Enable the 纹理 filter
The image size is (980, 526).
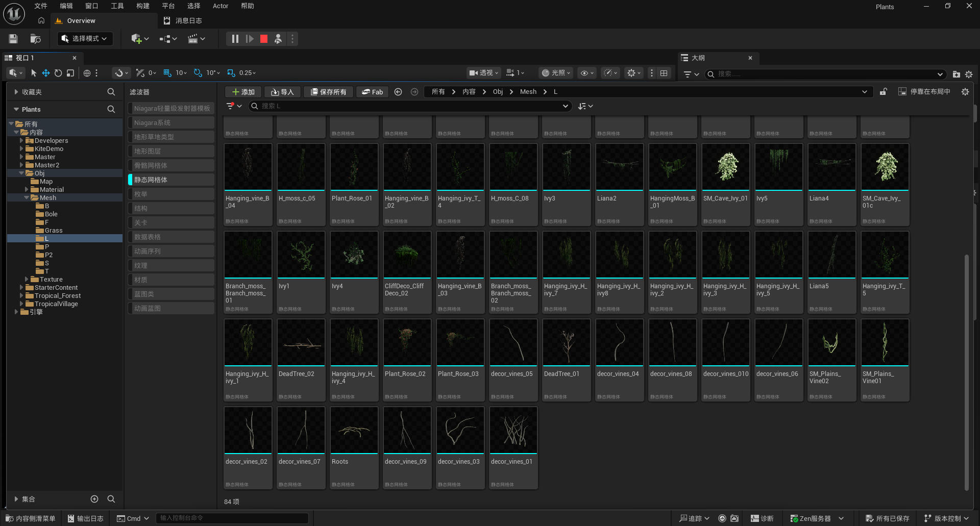(x=171, y=265)
